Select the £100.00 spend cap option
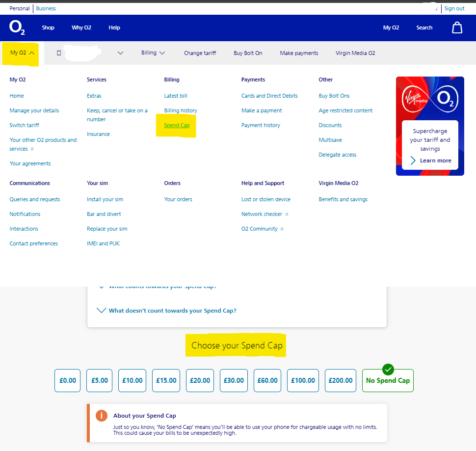 [303, 380]
